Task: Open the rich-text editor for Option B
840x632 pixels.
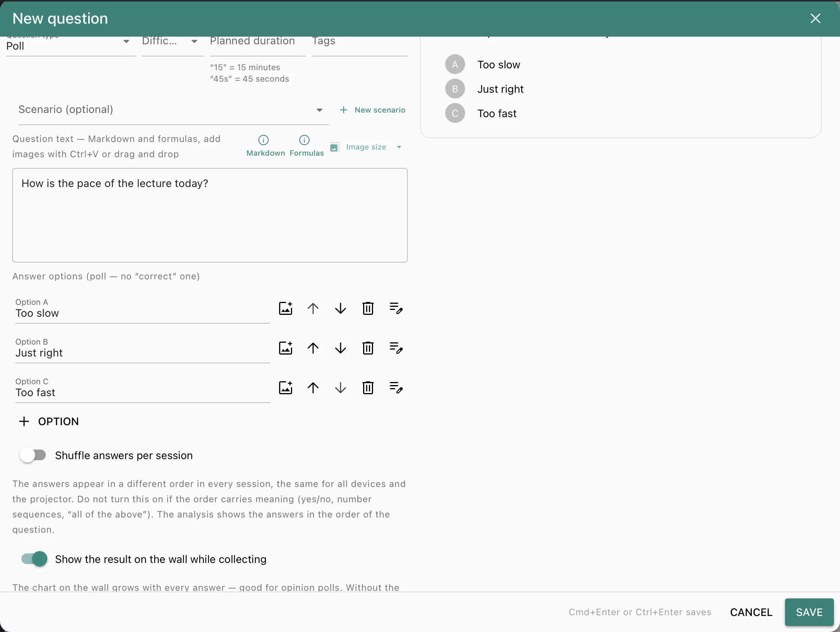Action: [x=396, y=348]
